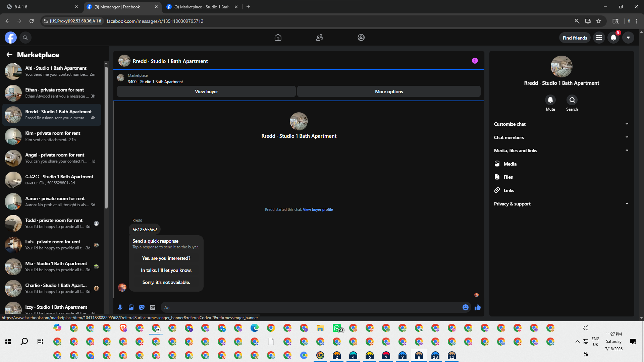This screenshot has width=644, height=362.
Task: Click the More options button
Action: point(389,92)
